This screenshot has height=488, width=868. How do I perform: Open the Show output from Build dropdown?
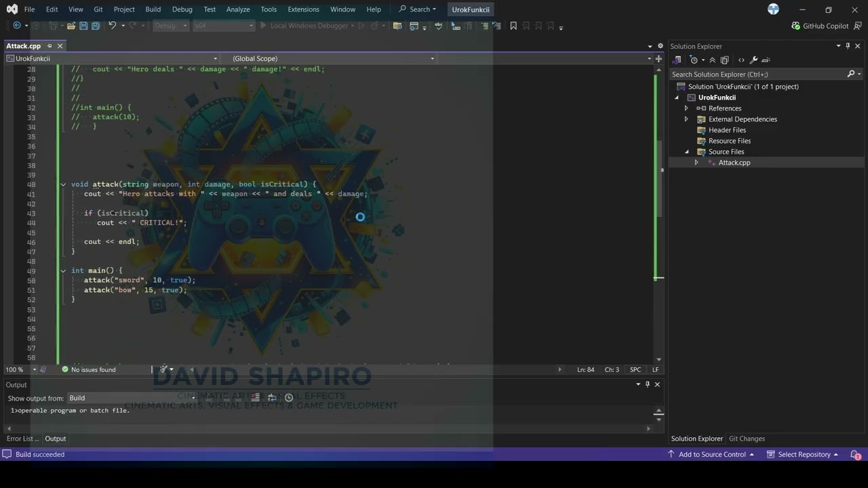click(130, 398)
